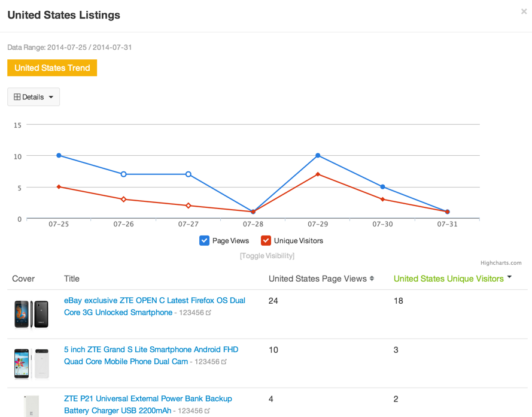This screenshot has width=532, height=417.
Task: Click the Toggle Visibility link
Action: pos(267,256)
